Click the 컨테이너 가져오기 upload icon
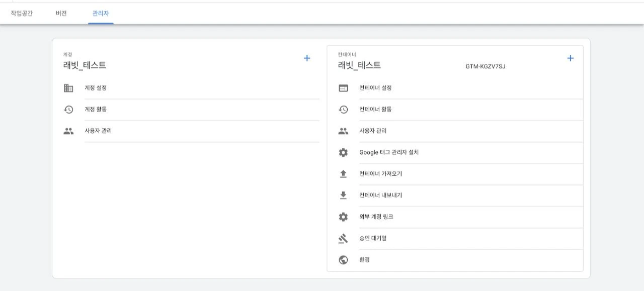Viewport: 644px width, 291px height. point(343,174)
